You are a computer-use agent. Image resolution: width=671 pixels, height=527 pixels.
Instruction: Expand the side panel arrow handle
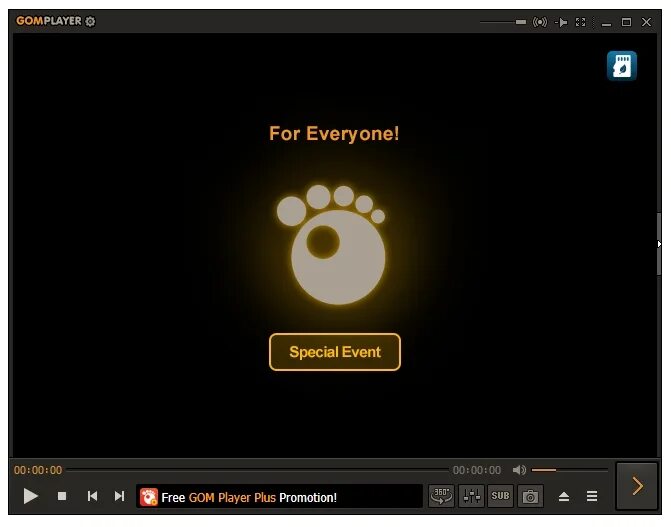[659, 244]
